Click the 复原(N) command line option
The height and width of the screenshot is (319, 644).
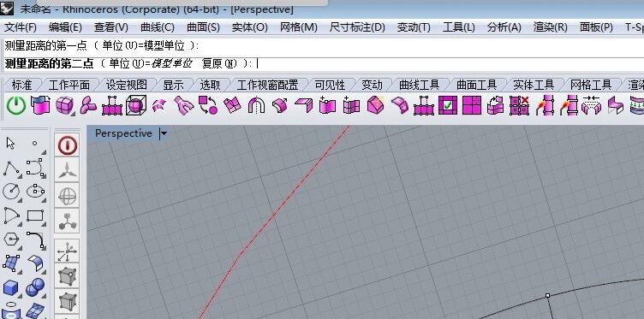pos(220,63)
